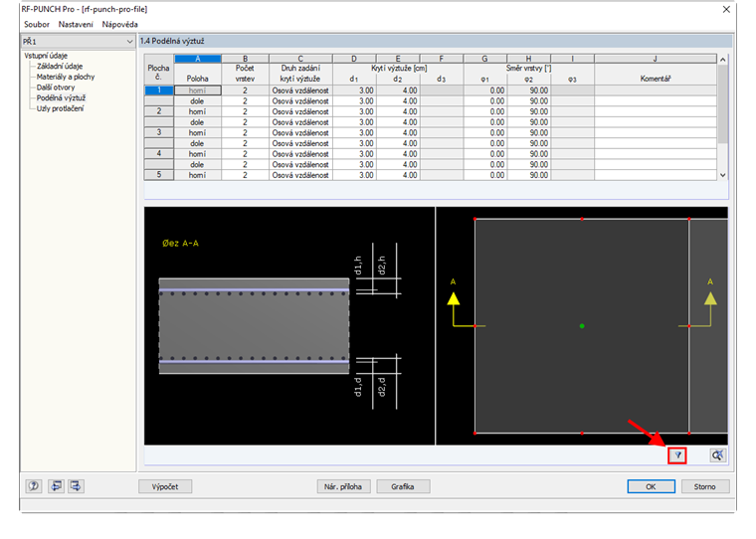Select surface row number 5
This screenshot has width=756, height=539.
click(159, 175)
